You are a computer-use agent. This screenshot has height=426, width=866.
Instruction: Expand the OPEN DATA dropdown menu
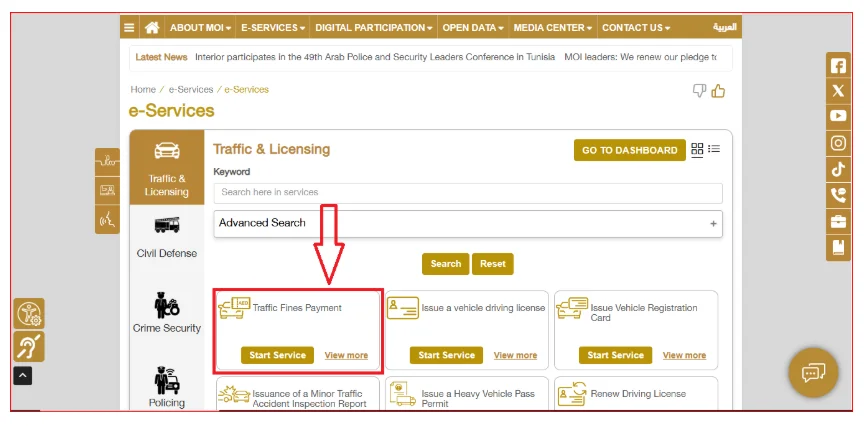473,28
